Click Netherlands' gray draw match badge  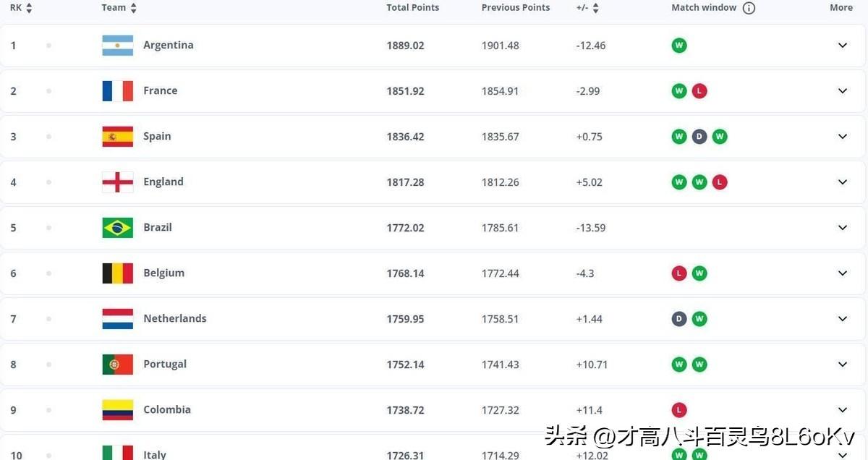pos(678,319)
